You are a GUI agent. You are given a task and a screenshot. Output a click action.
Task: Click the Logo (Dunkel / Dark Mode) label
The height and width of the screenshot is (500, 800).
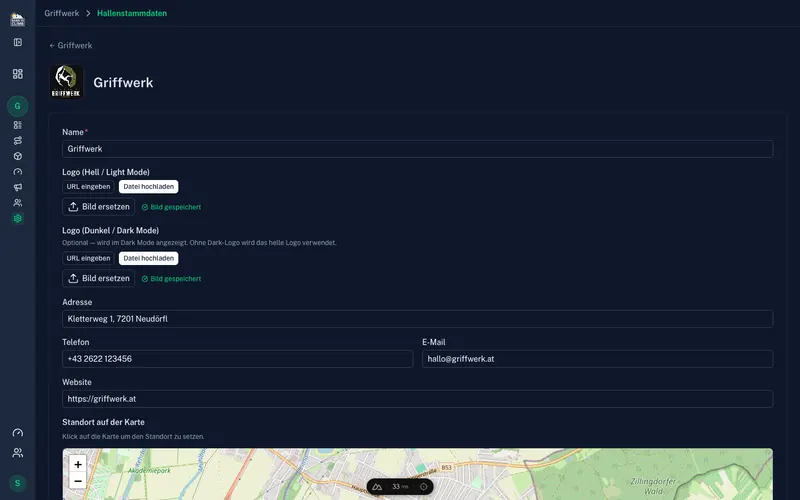coord(110,231)
